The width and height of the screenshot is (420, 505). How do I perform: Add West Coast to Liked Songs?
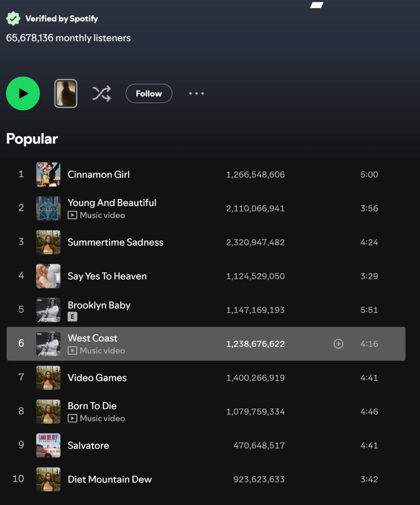[x=338, y=343]
